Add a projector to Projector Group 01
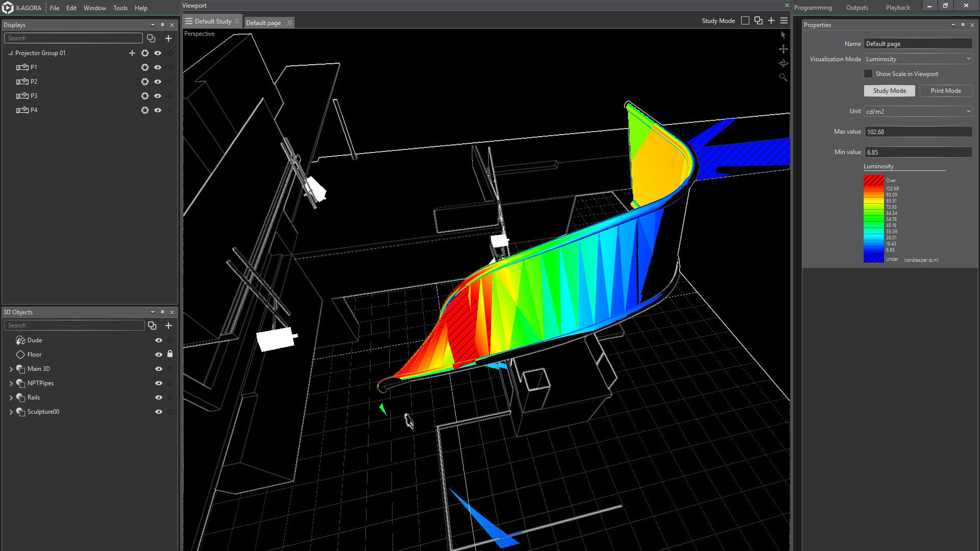 132,53
